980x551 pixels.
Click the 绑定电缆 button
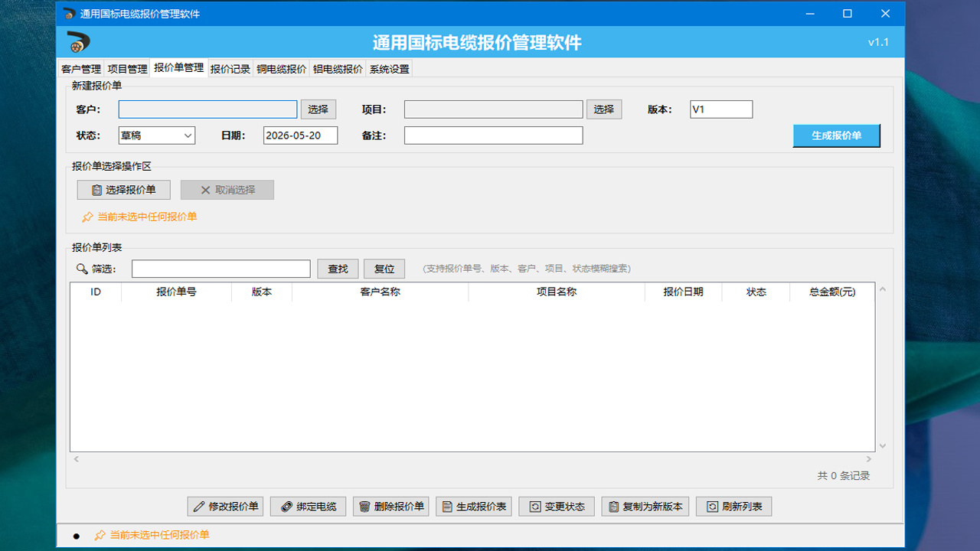pos(309,507)
